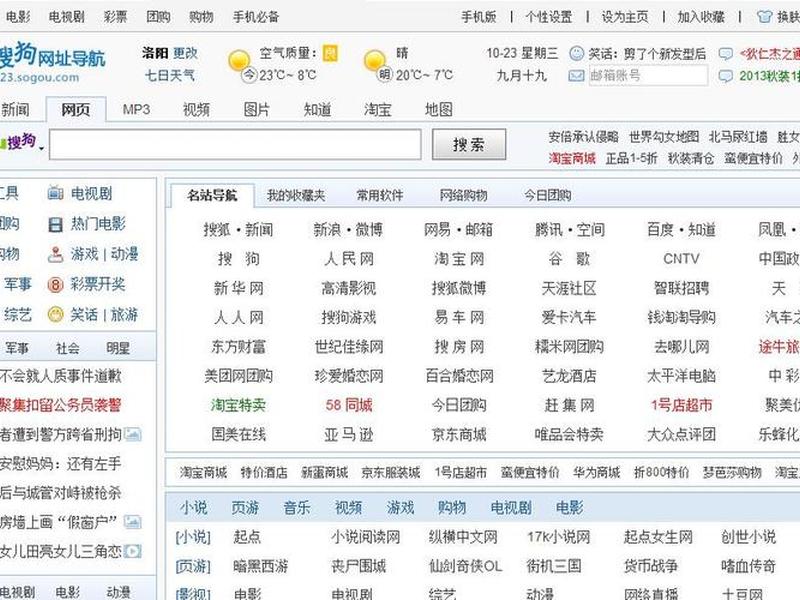Select the 音乐 category tab
Image resolution: width=800 pixels, height=600 pixels.
[x=297, y=508]
